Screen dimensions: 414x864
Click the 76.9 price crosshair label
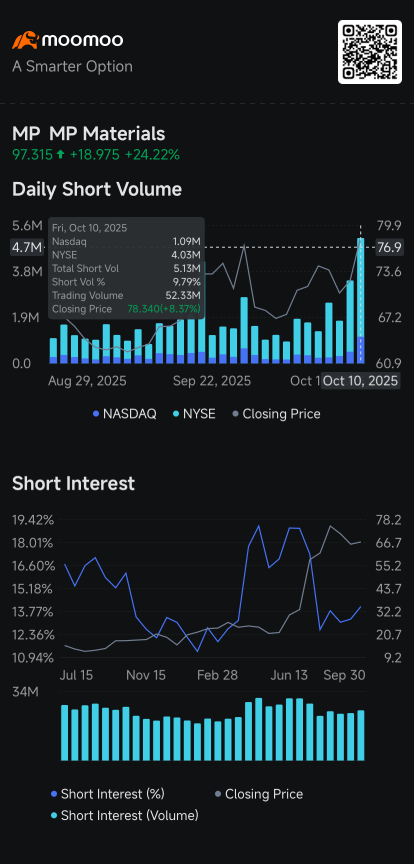[389, 247]
